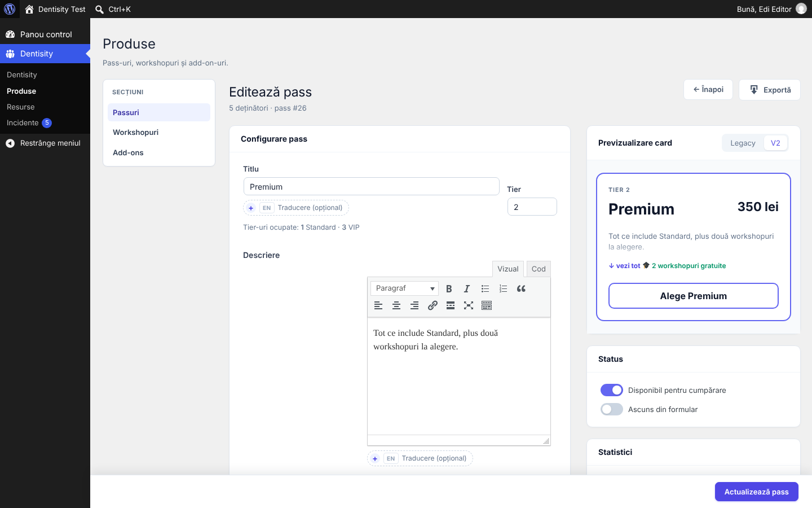Insert a numbered list in the editor
Viewport: 812px width, 508px height.
pyautogui.click(x=503, y=288)
